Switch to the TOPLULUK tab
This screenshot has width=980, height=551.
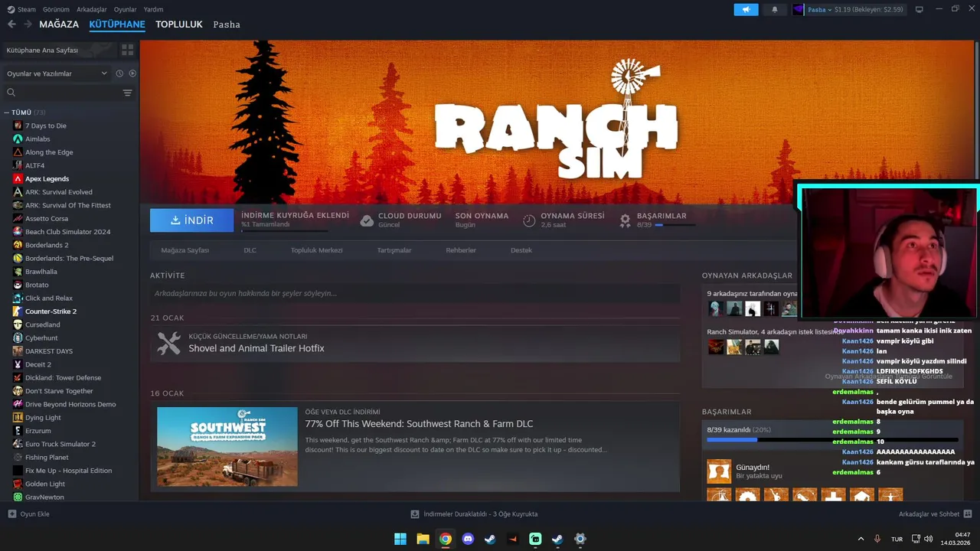point(178,24)
